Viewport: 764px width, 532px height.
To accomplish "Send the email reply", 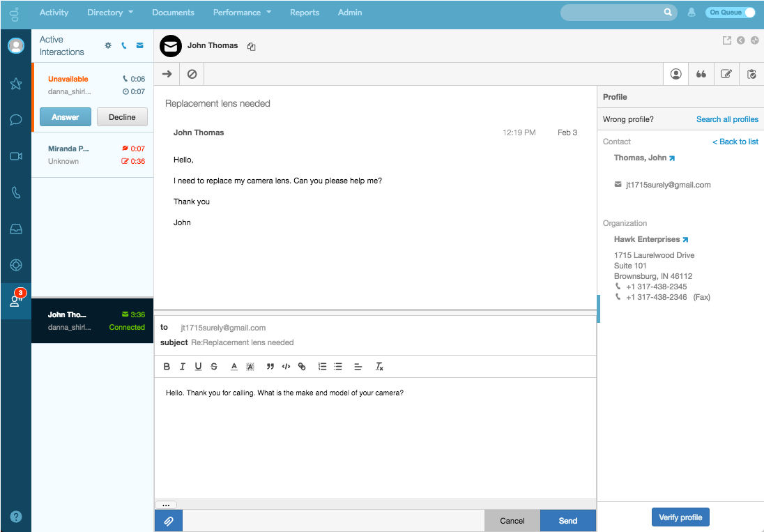I will tap(567, 521).
